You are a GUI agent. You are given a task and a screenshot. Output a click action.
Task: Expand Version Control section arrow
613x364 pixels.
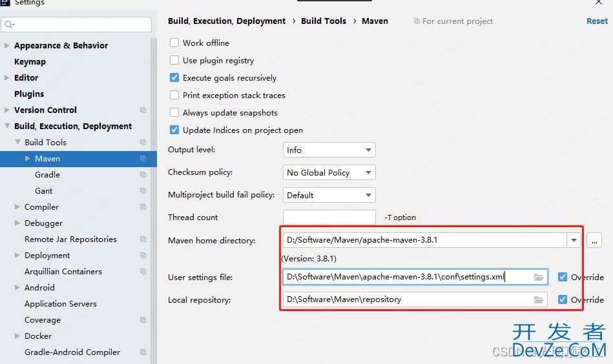point(6,110)
